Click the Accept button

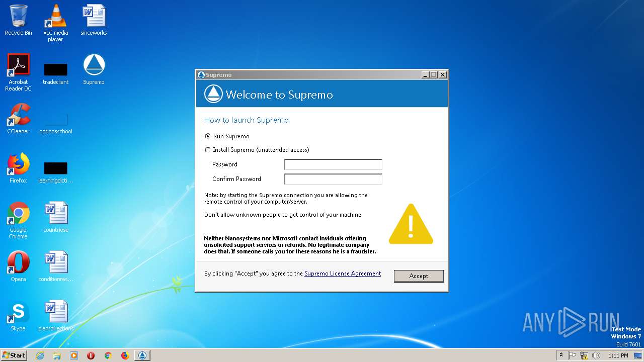[x=419, y=276]
